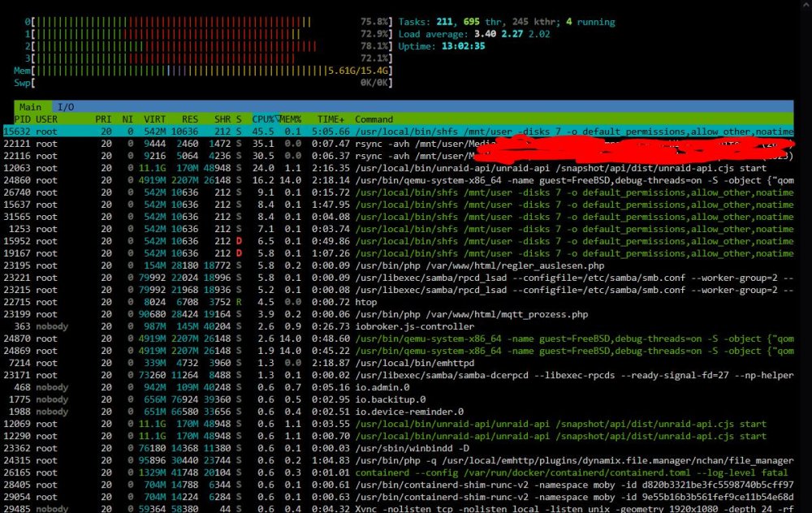Select shfs thread row PID 31565
The width and height of the screenshot is (812, 513).
(398, 217)
